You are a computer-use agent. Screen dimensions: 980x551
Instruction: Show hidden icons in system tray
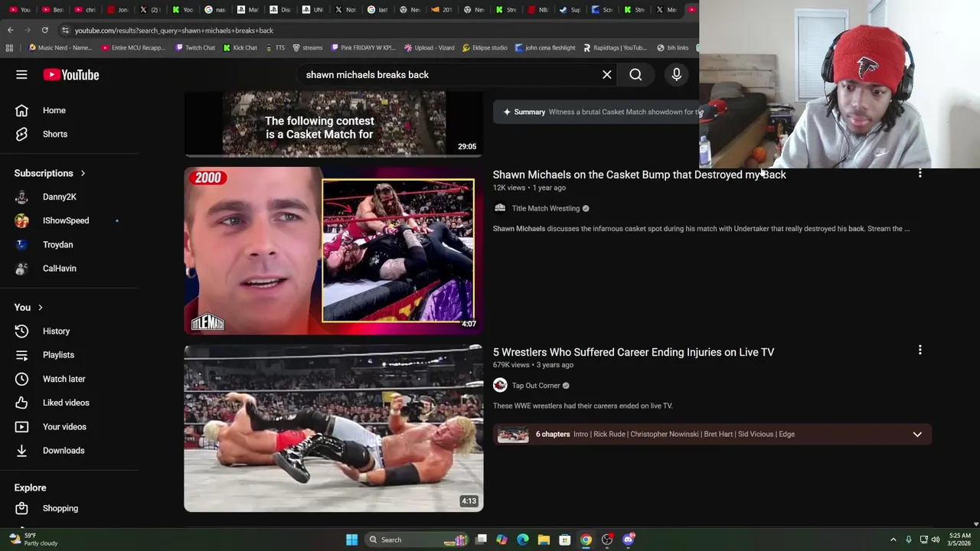[x=893, y=540]
